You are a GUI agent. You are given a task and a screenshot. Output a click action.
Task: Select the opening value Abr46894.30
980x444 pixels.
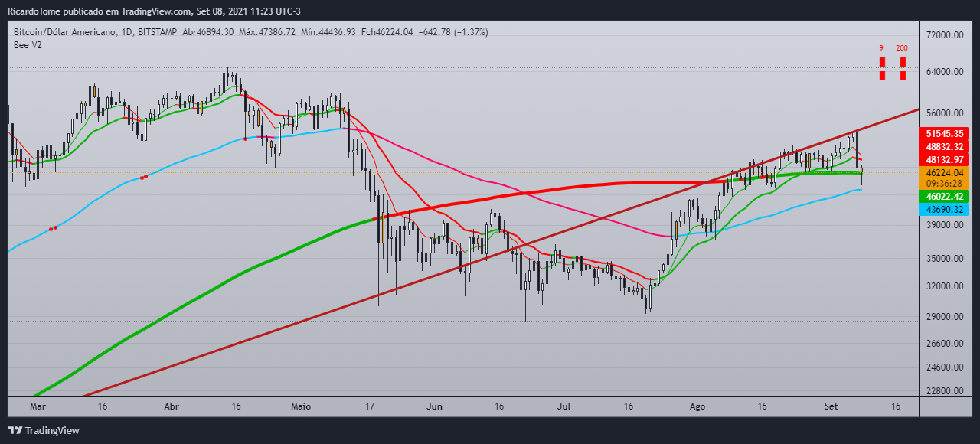coord(209,32)
